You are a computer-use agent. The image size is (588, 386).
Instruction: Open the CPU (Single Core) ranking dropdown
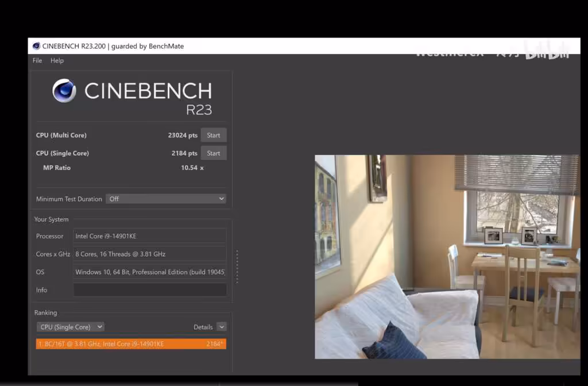pyautogui.click(x=70, y=327)
